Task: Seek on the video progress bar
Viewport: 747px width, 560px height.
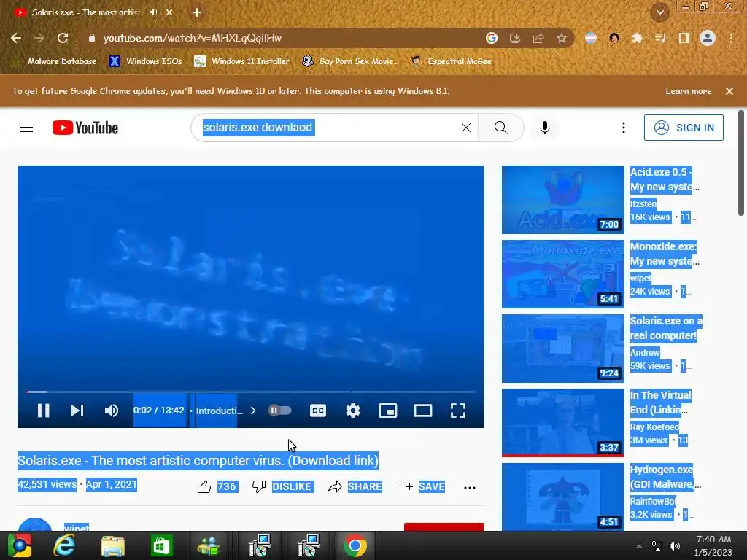Action: (251, 392)
